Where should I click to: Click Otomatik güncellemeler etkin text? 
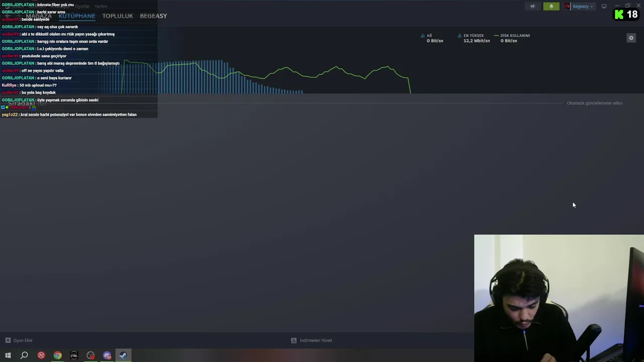point(594,103)
